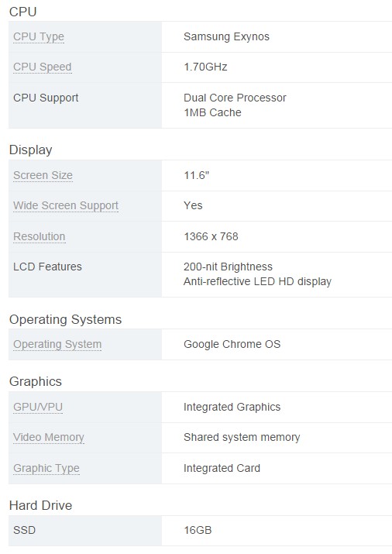
Task: Click the 1.70GHz CPU speed value
Action: 205,67
